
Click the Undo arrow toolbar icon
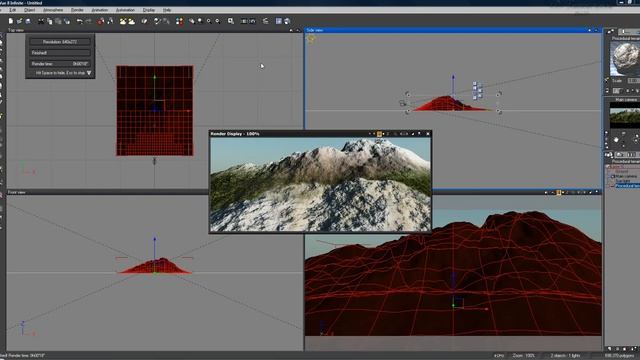(x=80, y=21)
